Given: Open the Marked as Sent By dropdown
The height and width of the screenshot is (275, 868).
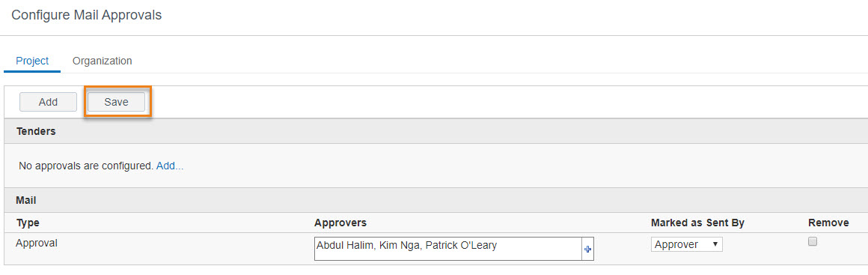Looking at the screenshot, I should point(686,244).
